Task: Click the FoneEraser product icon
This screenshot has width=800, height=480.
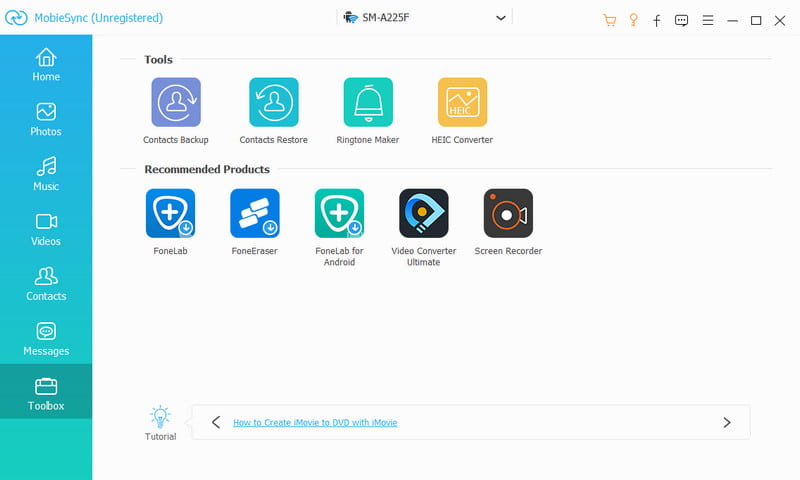Action: 255,213
